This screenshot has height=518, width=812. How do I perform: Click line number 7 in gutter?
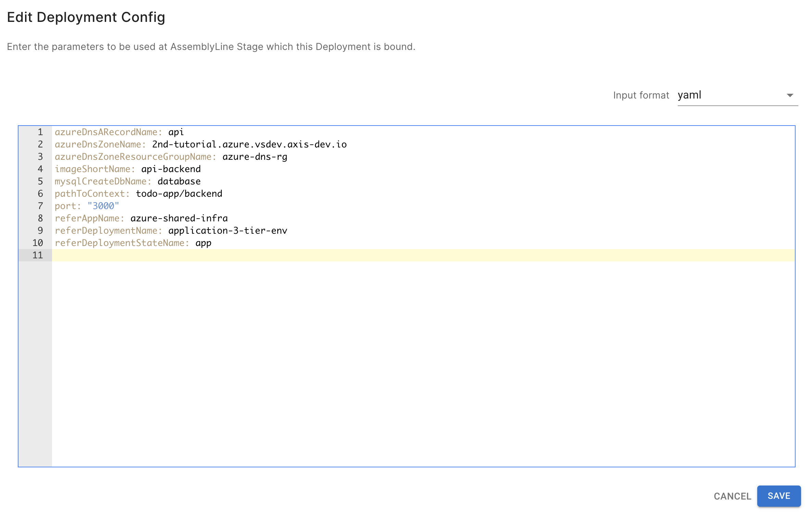coord(40,206)
